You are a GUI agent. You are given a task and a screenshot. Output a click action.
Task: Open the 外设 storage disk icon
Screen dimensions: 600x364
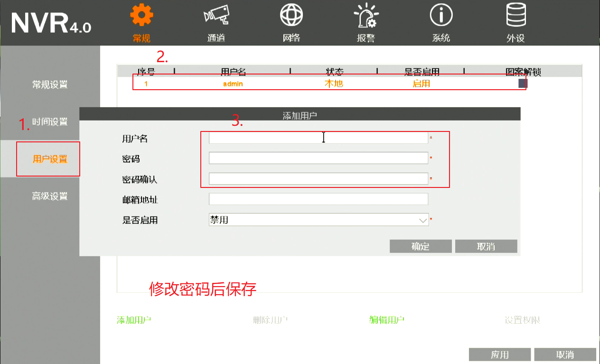(516, 15)
